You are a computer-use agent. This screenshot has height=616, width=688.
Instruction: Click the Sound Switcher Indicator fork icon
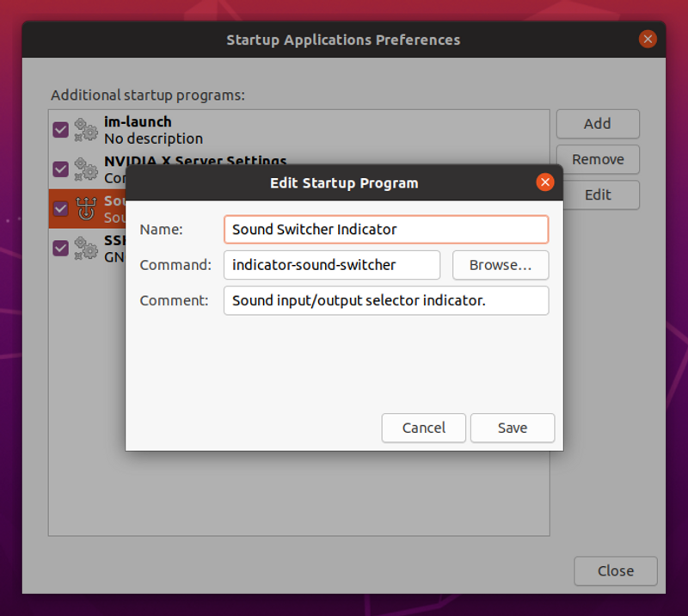click(x=86, y=208)
